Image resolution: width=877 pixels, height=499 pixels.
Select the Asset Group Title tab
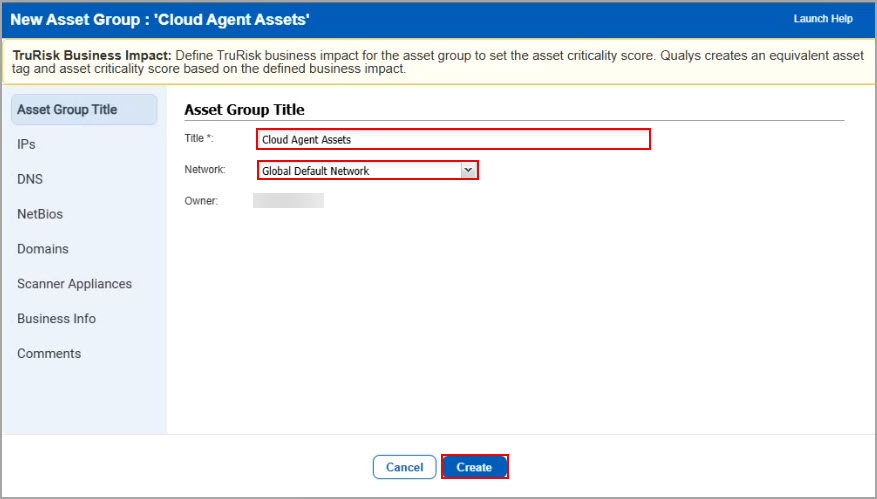[x=84, y=110]
